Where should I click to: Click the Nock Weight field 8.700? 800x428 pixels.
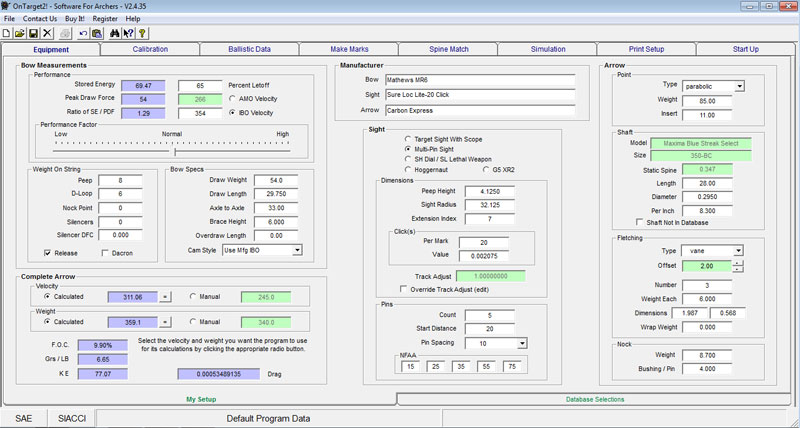[x=707, y=355]
